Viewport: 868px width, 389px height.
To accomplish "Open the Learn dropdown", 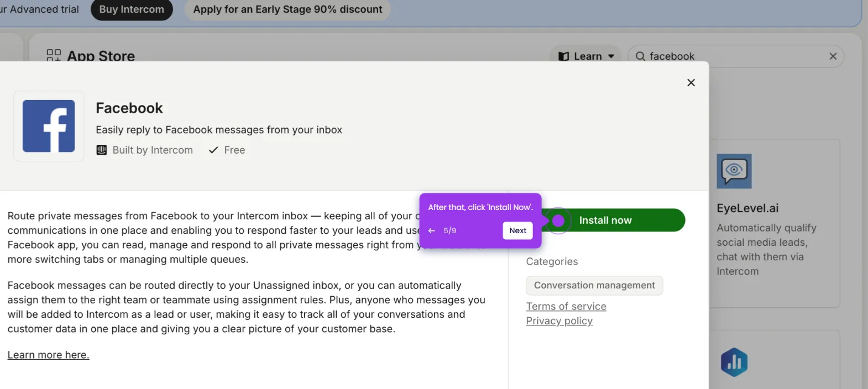I will coord(586,56).
